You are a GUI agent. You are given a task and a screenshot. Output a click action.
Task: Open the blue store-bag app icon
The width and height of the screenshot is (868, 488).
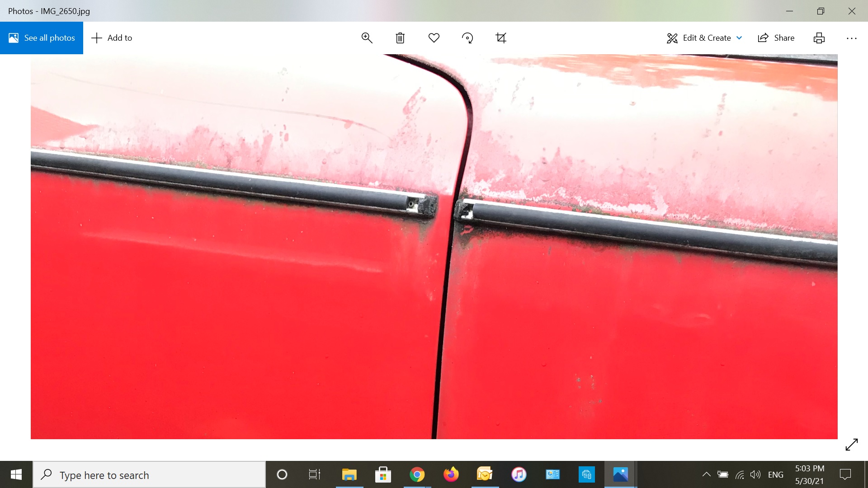click(x=587, y=474)
